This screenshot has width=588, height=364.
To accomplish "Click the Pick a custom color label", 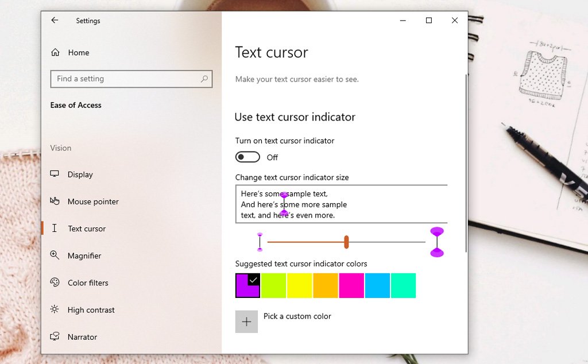I will point(297,316).
